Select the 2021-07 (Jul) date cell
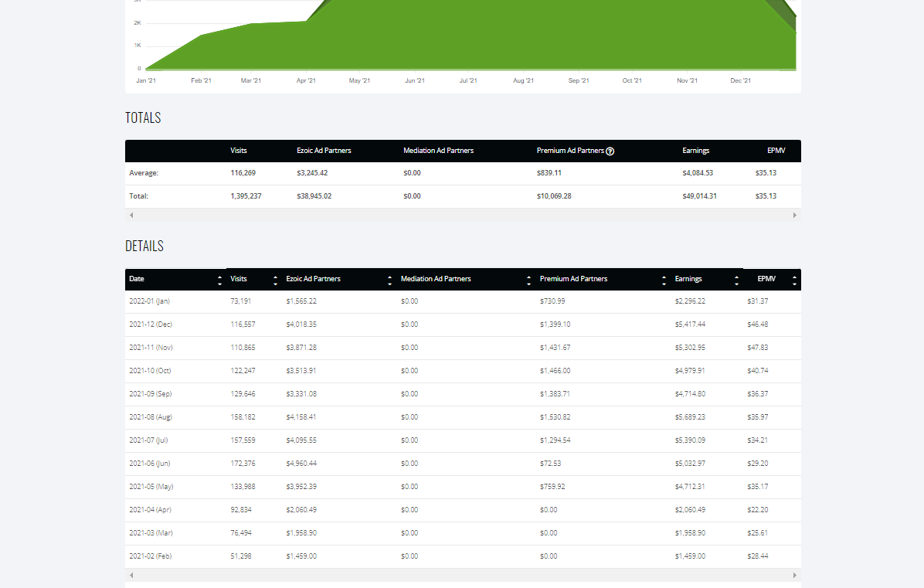Image resolution: width=924 pixels, height=588 pixels. coord(148,440)
